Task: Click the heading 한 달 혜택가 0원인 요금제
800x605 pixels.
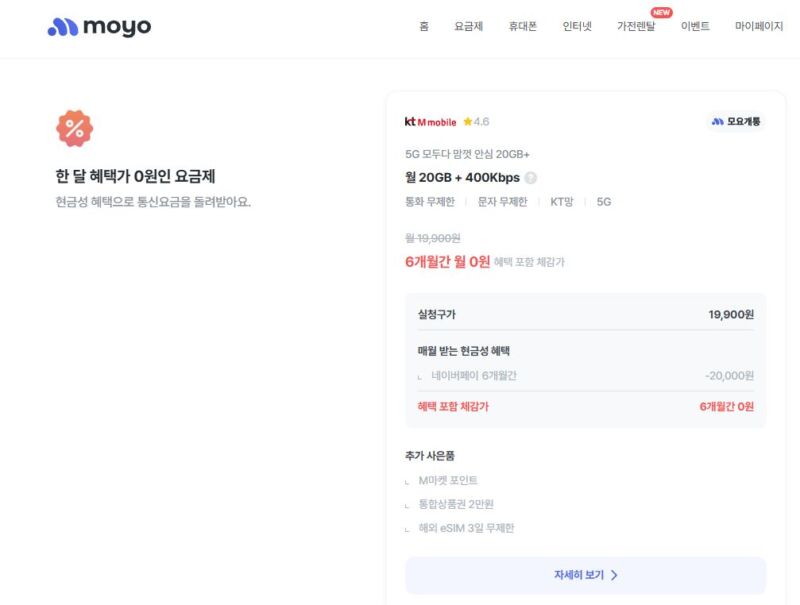Action: click(x=135, y=176)
